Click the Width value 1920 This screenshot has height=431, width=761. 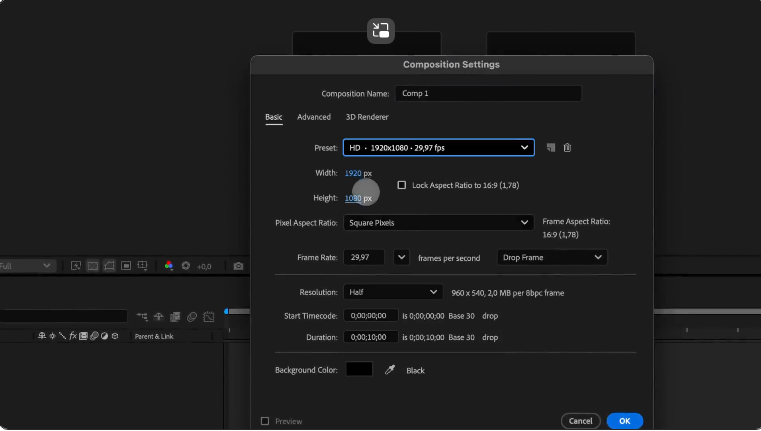click(353, 173)
